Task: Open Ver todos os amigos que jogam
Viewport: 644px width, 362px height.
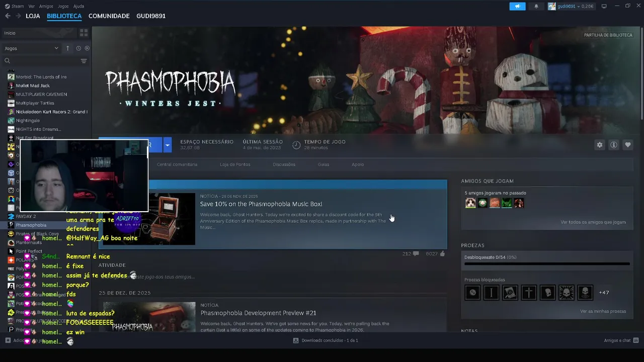Action: pos(593,222)
